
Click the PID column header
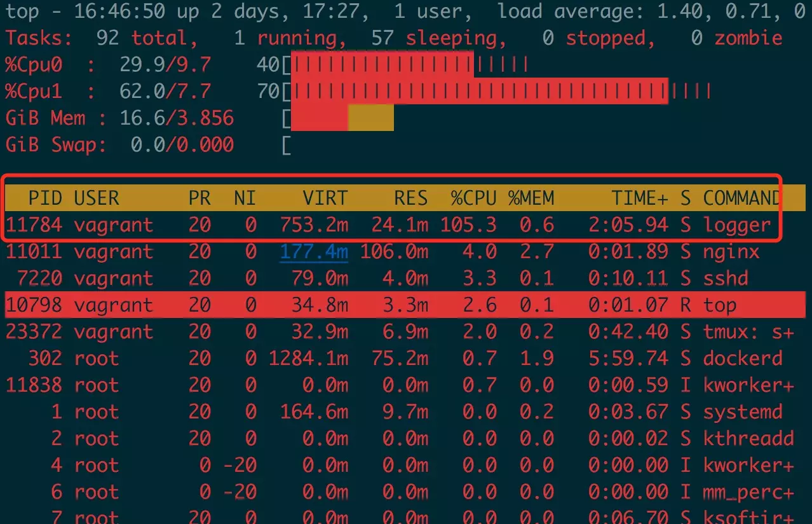(x=45, y=198)
